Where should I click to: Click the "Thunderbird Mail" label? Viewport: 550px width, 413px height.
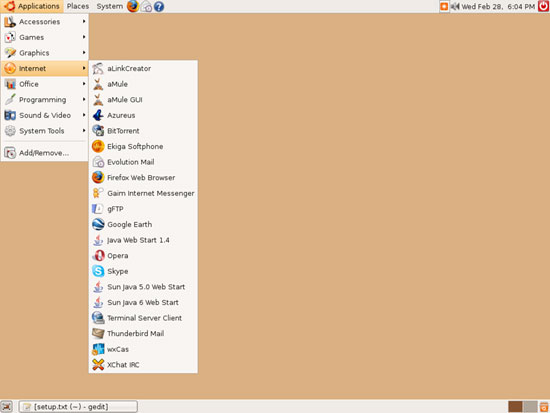pos(135,334)
